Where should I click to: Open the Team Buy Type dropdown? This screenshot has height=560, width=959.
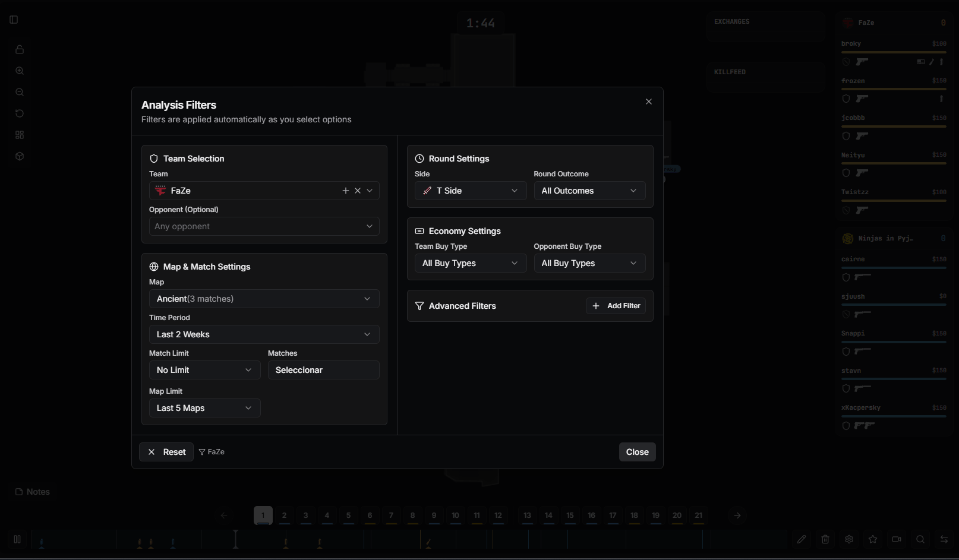(x=470, y=263)
